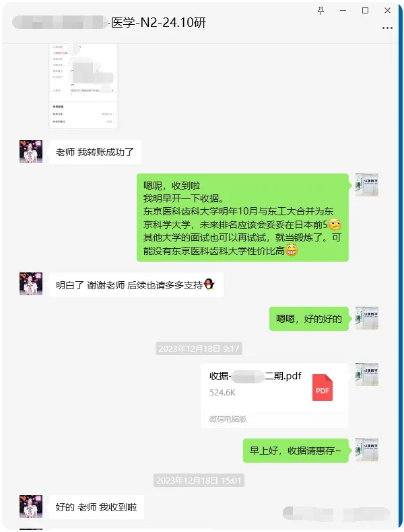Click the 明白了 谢谢老师 message bubble
Image resolution: width=404 pixels, height=532 pixels.
click(136, 284)
